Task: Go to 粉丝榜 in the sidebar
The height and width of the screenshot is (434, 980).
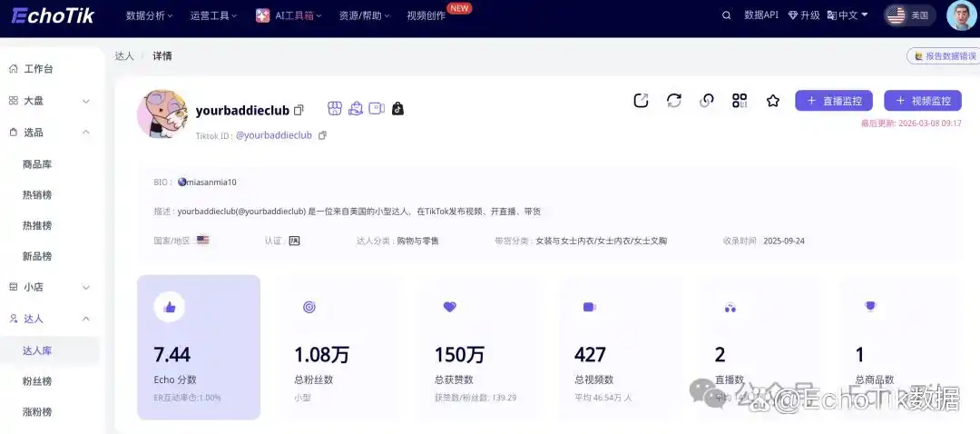Action: tap(37, 381)
